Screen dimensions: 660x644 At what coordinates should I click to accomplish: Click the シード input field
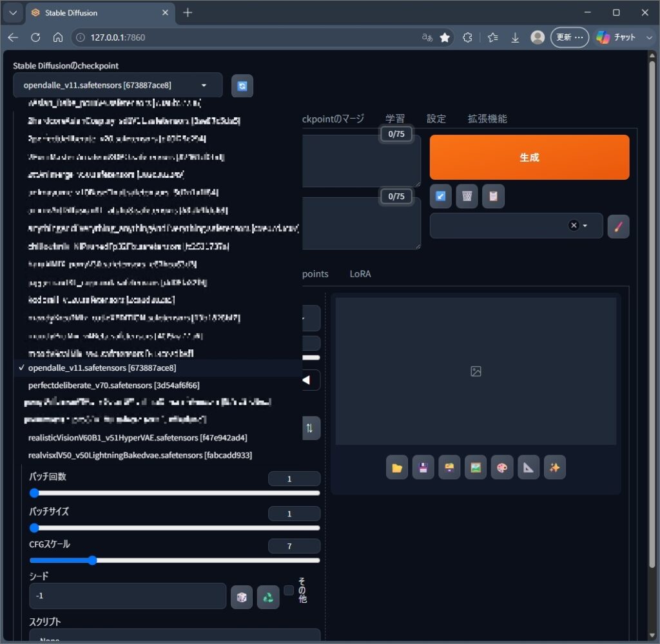pos(128,596)
